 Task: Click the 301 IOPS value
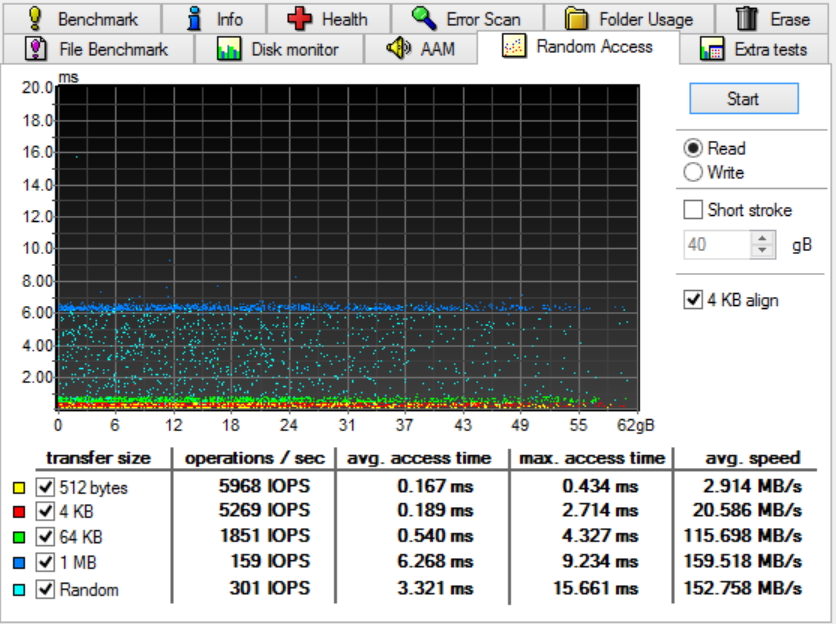click(269, 588)
